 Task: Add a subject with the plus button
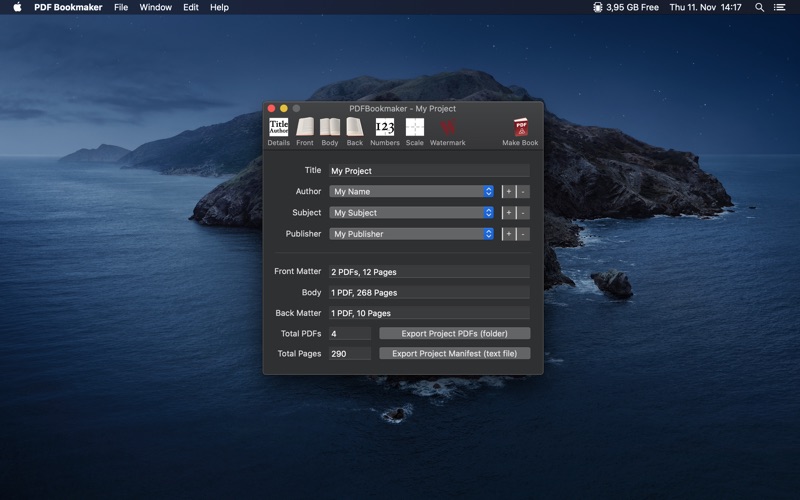coord(509,213)
